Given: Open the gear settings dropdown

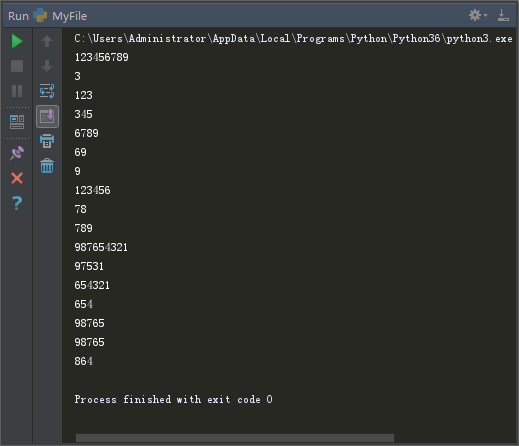Looking at the screenshot, I should coord(478,15).
